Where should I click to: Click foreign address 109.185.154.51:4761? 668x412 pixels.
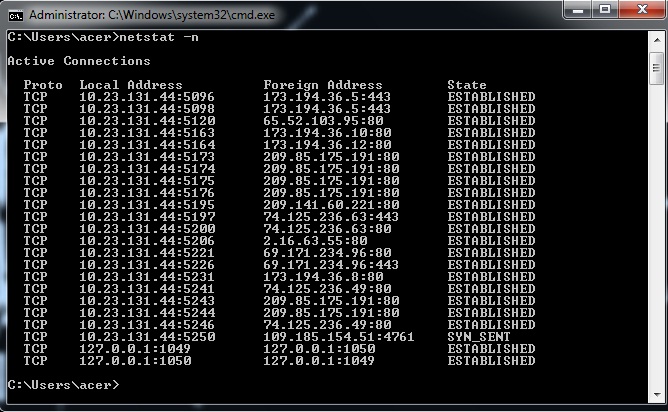[x=339, y=337]
